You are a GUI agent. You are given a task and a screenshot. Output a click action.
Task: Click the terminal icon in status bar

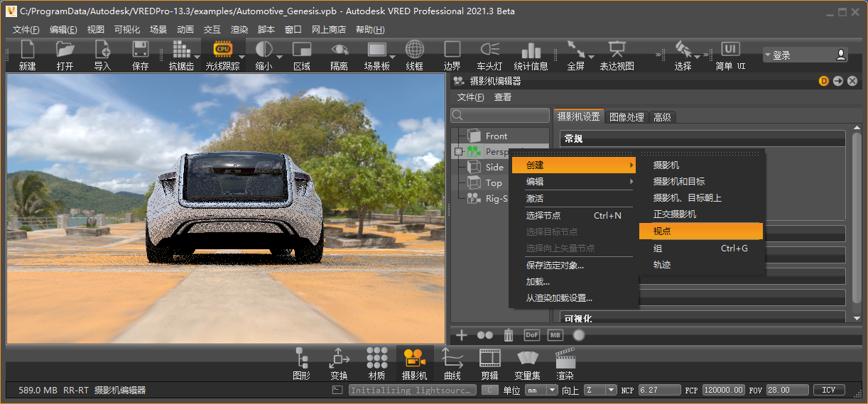(x=337, y=390)
